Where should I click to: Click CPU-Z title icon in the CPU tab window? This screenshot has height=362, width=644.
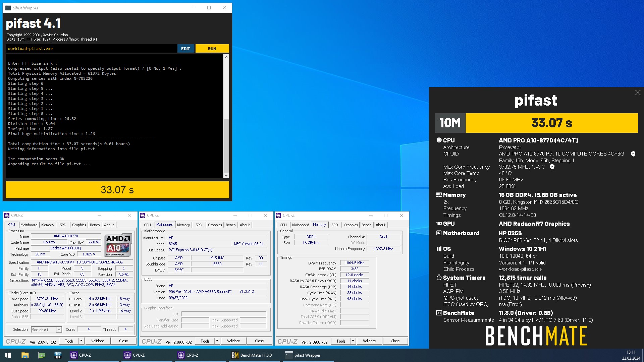(7, 216)
